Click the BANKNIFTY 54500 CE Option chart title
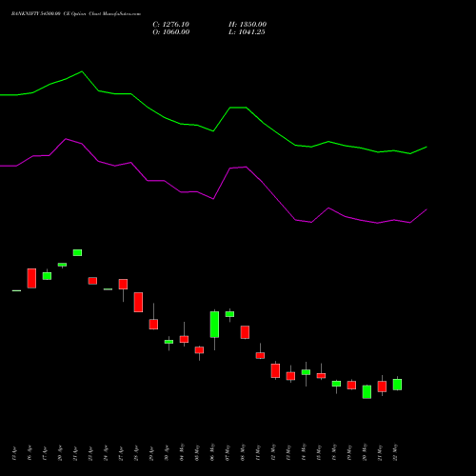 pos(76,14)
